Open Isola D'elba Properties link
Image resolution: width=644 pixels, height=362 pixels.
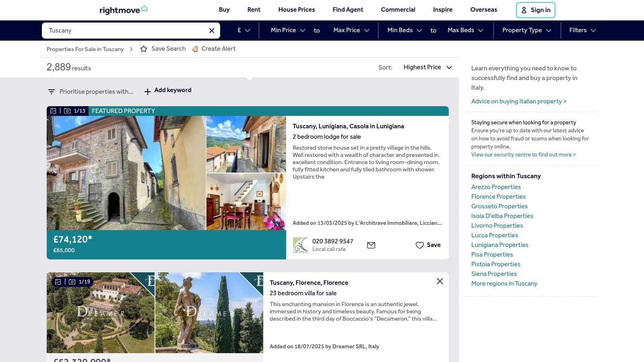click(x=502, y=216)
